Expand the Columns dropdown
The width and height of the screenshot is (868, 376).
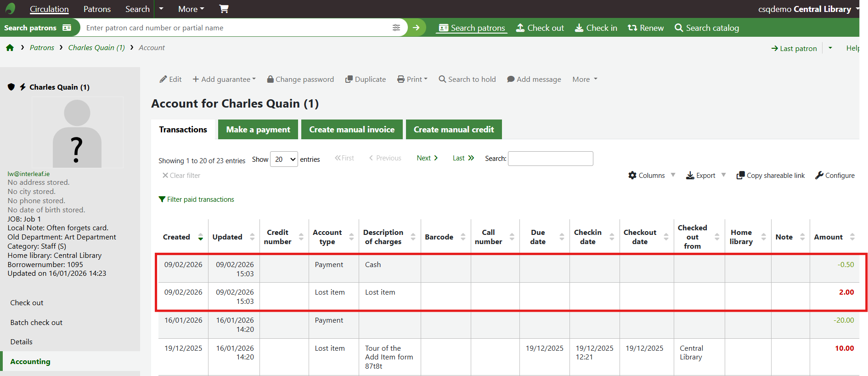[x=651, y=175]
